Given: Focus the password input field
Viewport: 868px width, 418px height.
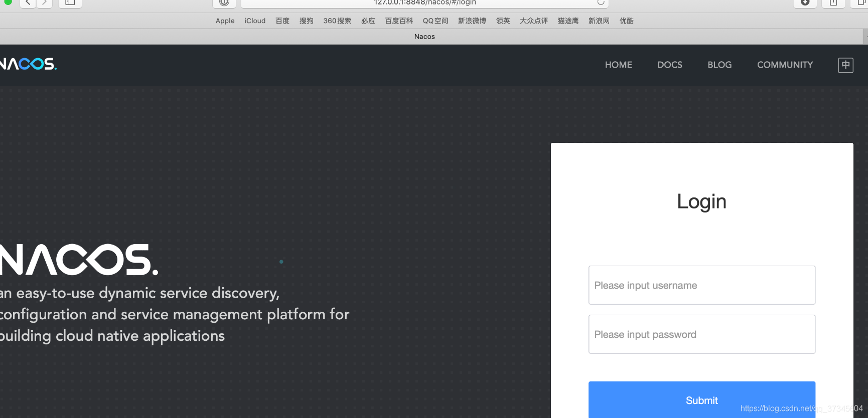Looking at the screenshot, I should (702, 334).
